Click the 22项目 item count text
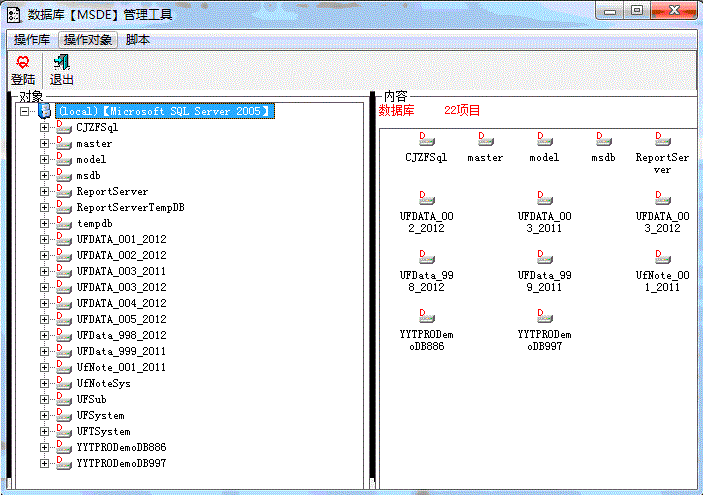This screenshot has height=495, width=703. pyautogui.click(x=462, y=110)
